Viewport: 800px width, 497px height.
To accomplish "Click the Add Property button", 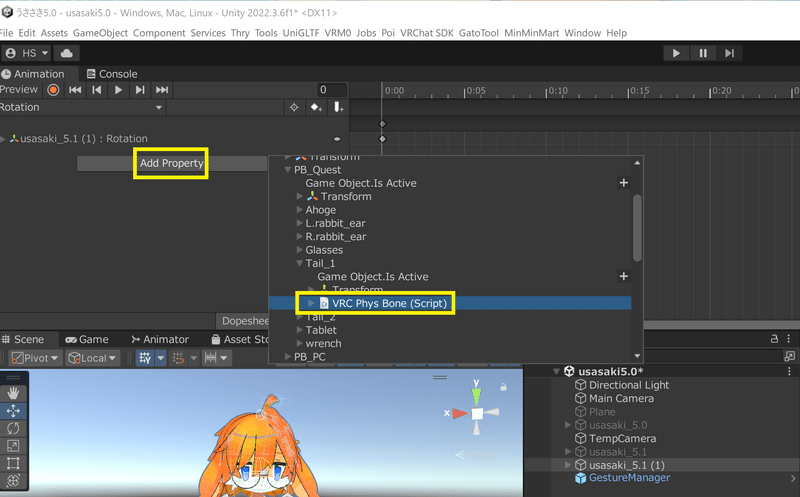I will 171,163.
